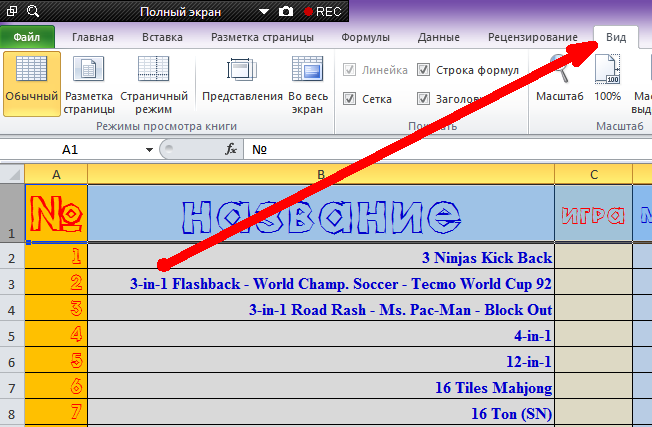
Task: Toggle the Строка формул checkbox
Action: pos(423,70)
